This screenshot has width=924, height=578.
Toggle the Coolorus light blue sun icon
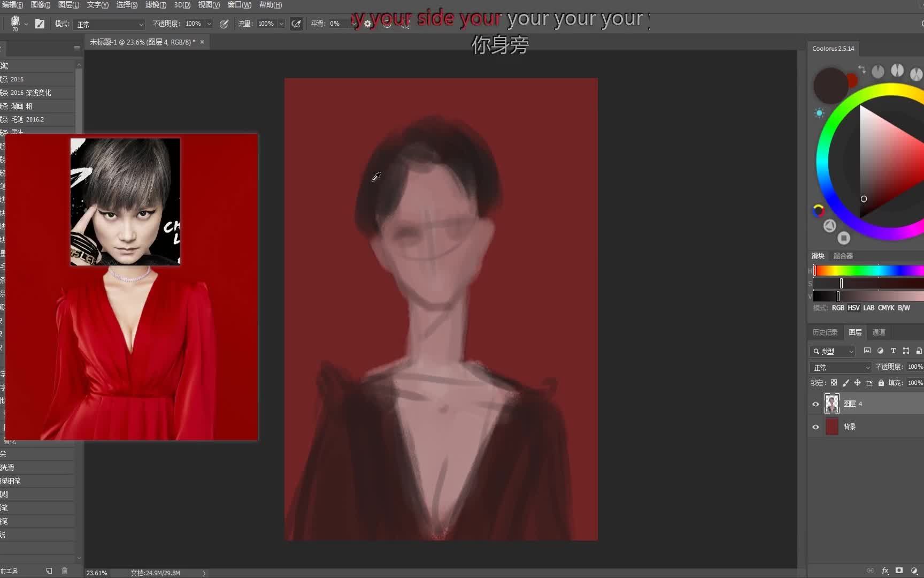point(819,113)
